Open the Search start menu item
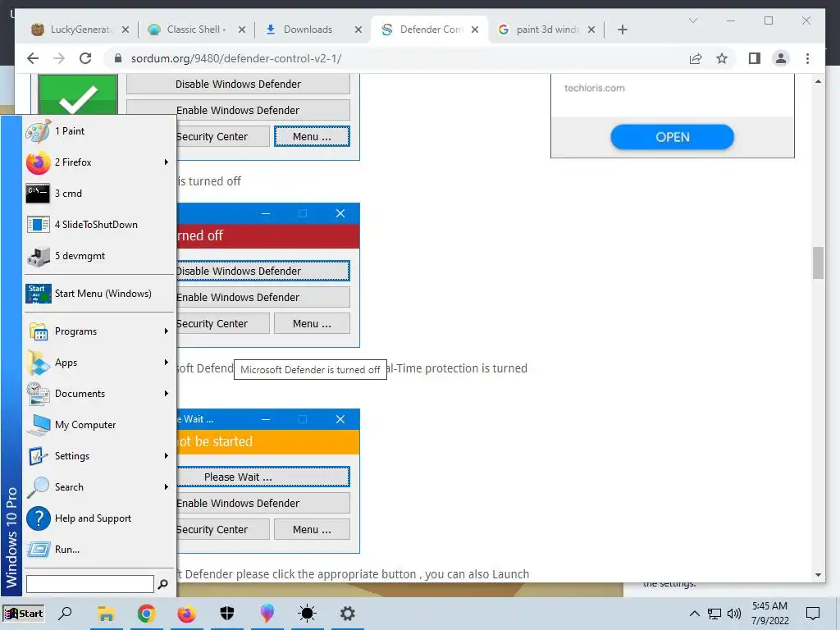This screenshot has height=630, width=840. coord(99,487)
